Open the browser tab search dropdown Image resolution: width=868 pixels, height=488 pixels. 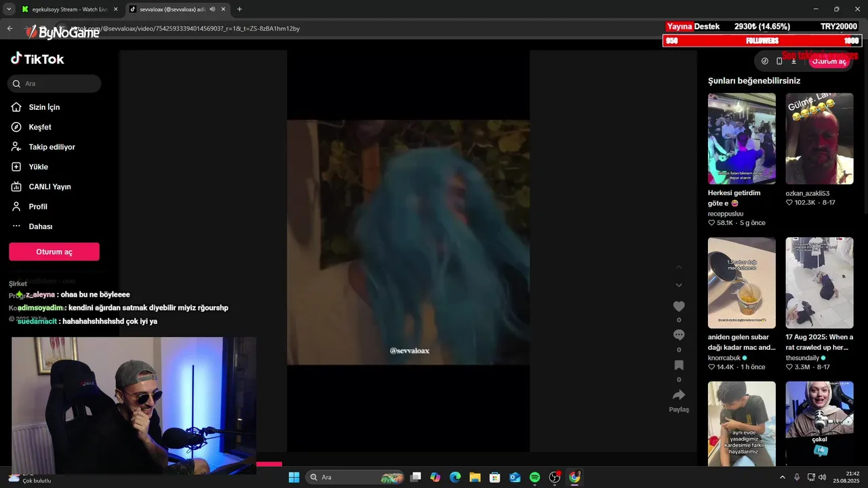[x=8, y=9]
